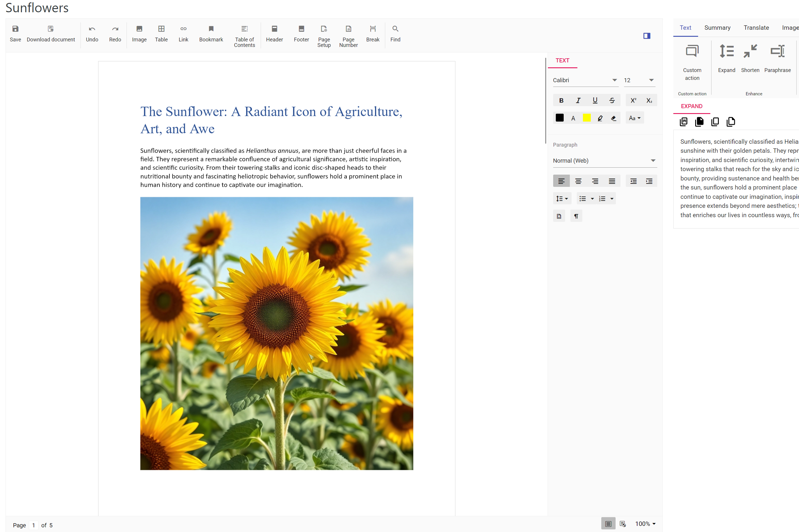Open the Aa change case dropdown
Viewport: 799px width, 532px height.
[x=634, y=118]
